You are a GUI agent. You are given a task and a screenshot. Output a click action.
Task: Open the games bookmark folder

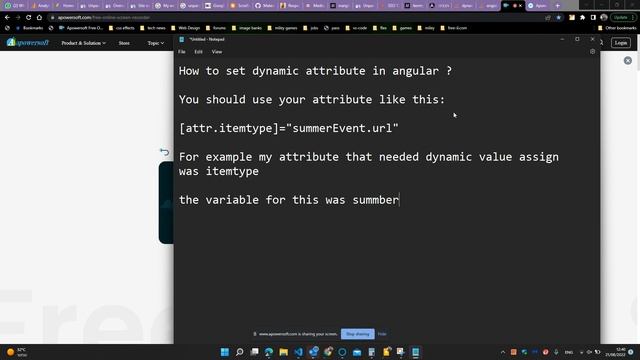pyautogui.click(x=402, y=28)
